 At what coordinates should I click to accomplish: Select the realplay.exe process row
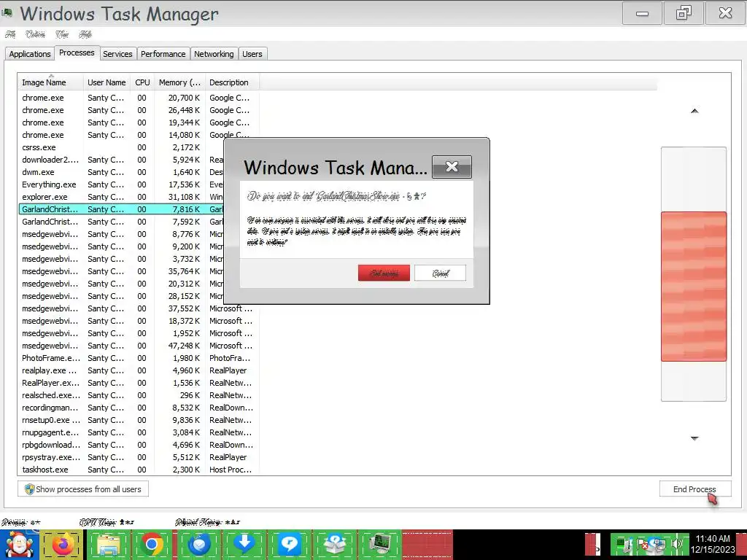tap(138, 370)
